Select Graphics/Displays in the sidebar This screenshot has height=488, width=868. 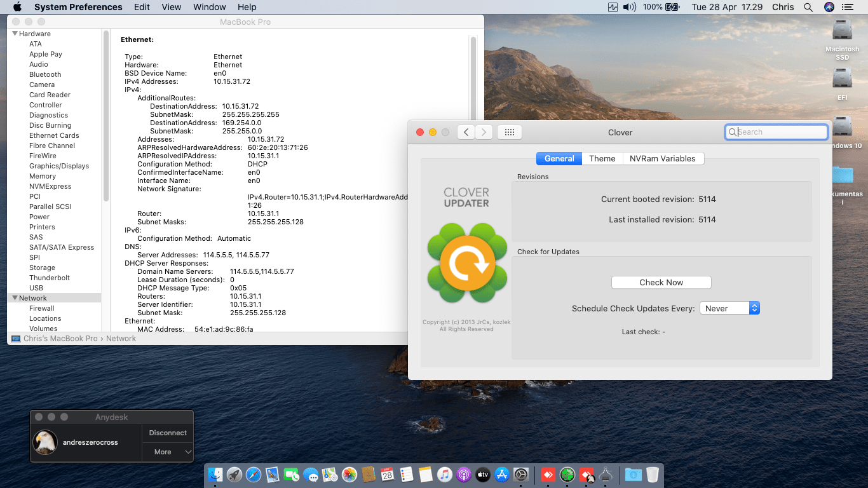pos(59,166)
